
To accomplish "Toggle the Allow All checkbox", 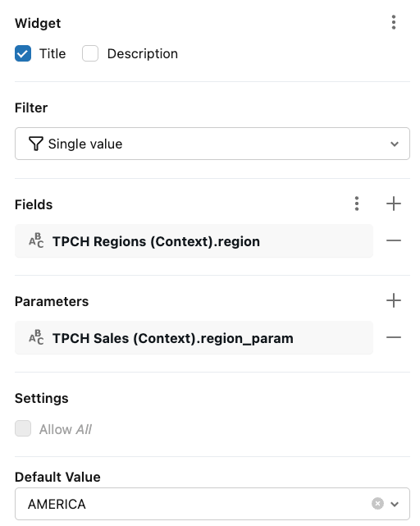I will pyautogui.click(x=23, y=428).
